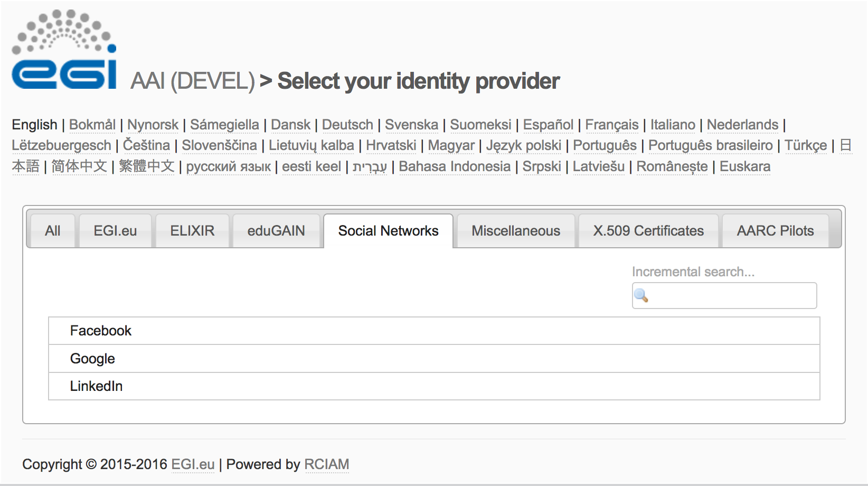Image resolution: width=868 pixels, height=486 pixels.
Task: Switch language to 简体中文
Action: tap(79, 166)
